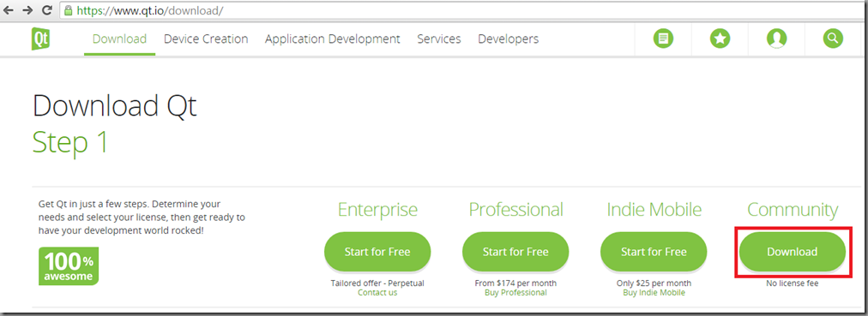Open the green document/news icon
This screenshot has height=316, width=868.
coord(663,39)
